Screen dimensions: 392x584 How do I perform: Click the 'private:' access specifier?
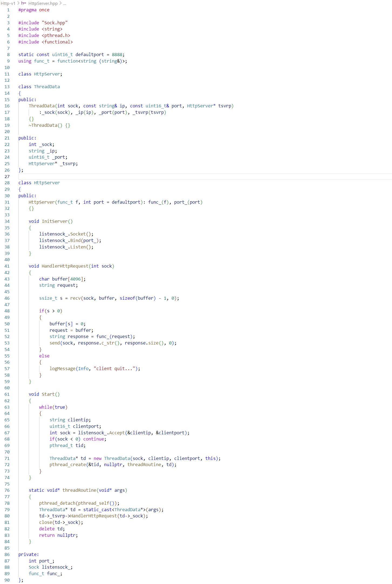29,555
